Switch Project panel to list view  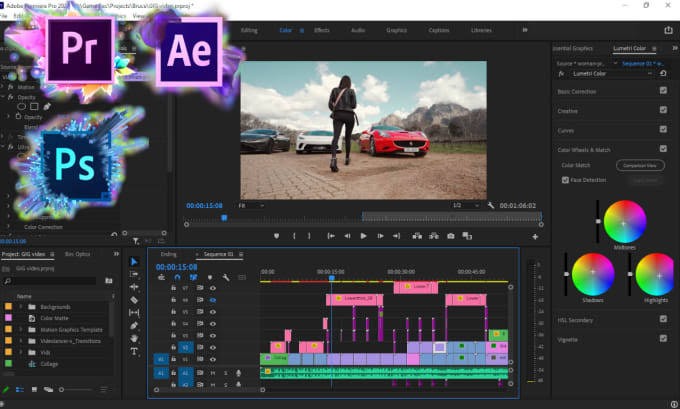(x=20, y=389)
